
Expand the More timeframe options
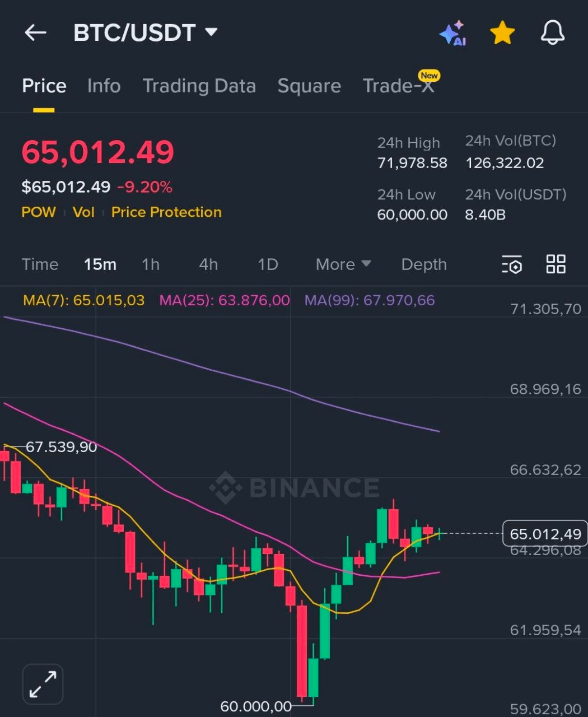click(x=342, y=264)
